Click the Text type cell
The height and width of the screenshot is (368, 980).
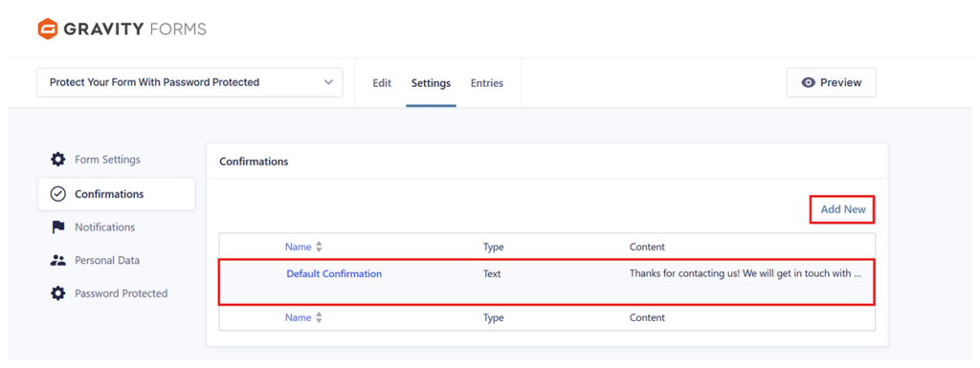pos(492,273)
